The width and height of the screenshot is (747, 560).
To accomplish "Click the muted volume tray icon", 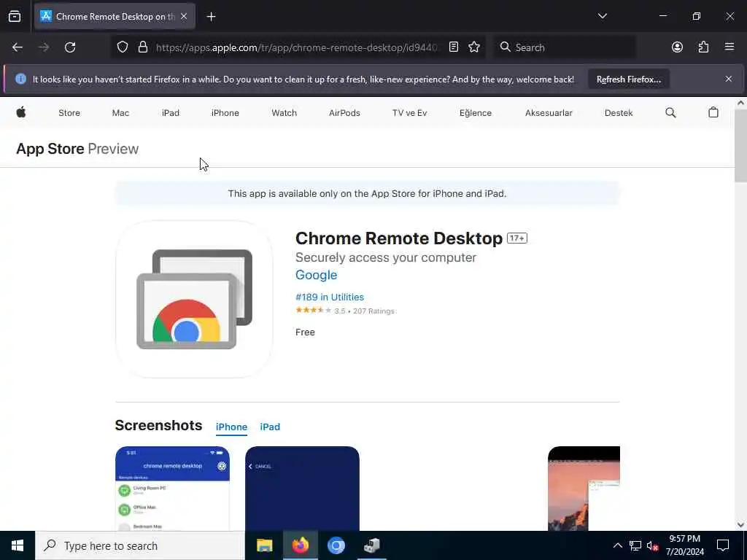I will [x=653, y=545].
